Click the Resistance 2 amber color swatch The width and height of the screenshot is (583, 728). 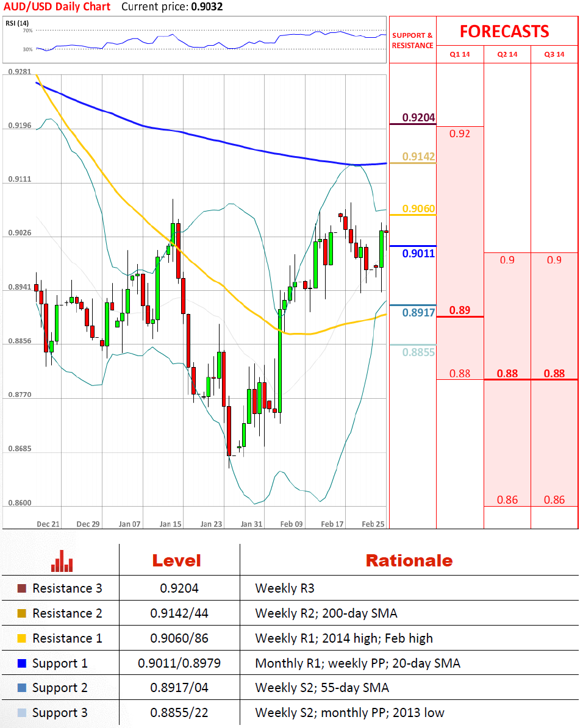point(21,613)
